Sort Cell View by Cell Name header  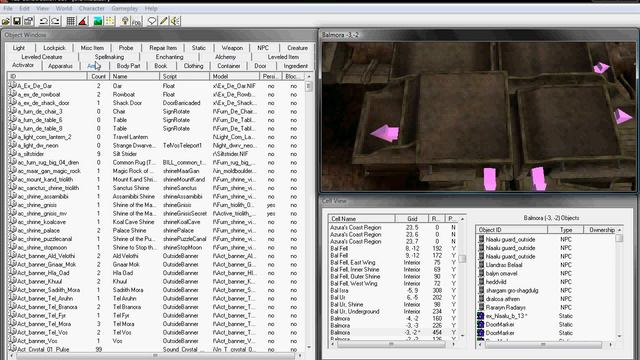click(362, 219)
